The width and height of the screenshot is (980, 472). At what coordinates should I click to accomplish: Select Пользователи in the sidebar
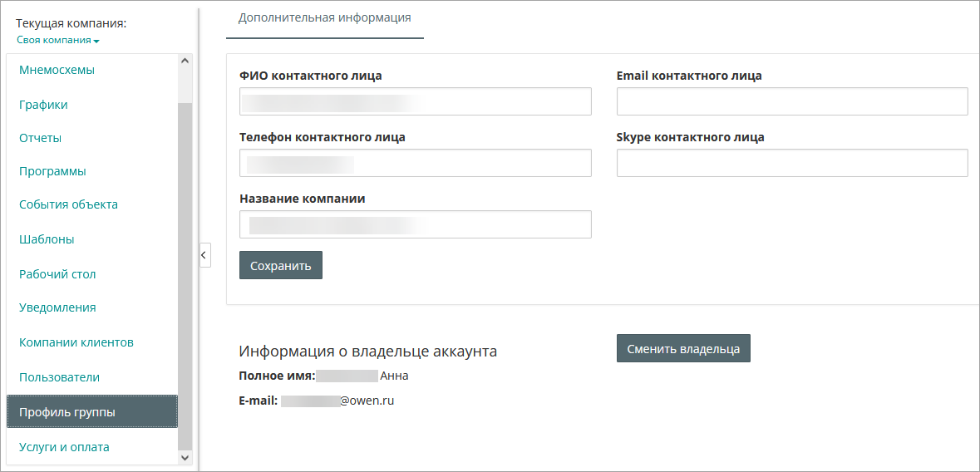(59, 377)
